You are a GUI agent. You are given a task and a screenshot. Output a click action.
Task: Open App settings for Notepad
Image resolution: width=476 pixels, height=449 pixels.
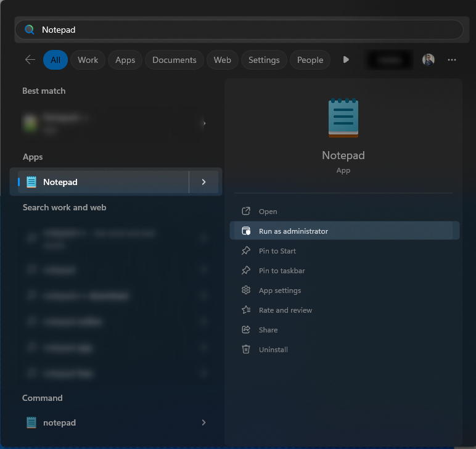click(345, 290)
